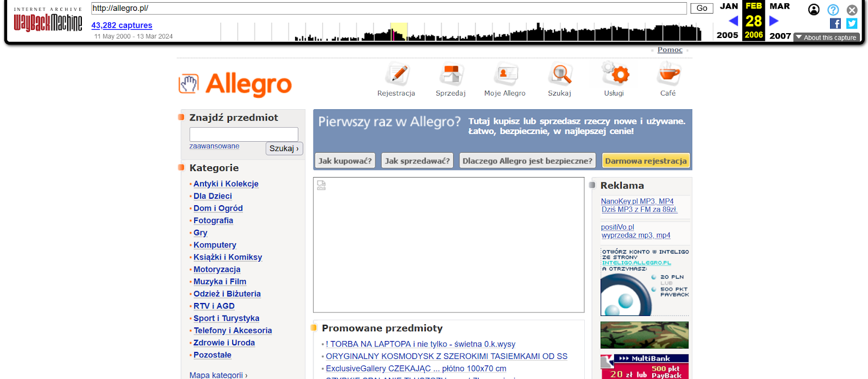
Task: Go to next capture arrow
Action: (x=774, y=21)
